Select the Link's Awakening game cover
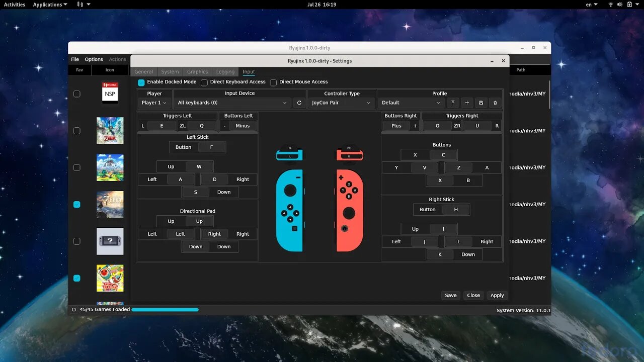 [110, 167]
